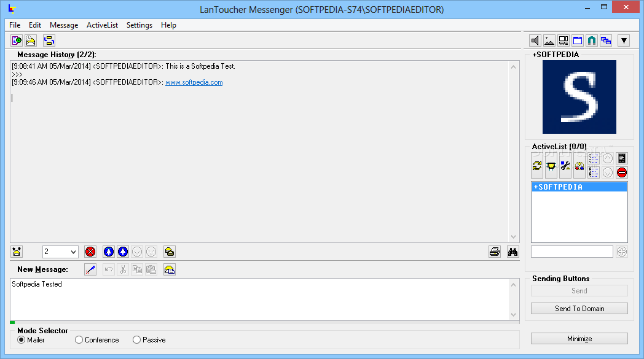Click the blue circle plain up-arrow icon
This screenshot has width=644, height=359.
pyautogui.click(x=123, y=252)
